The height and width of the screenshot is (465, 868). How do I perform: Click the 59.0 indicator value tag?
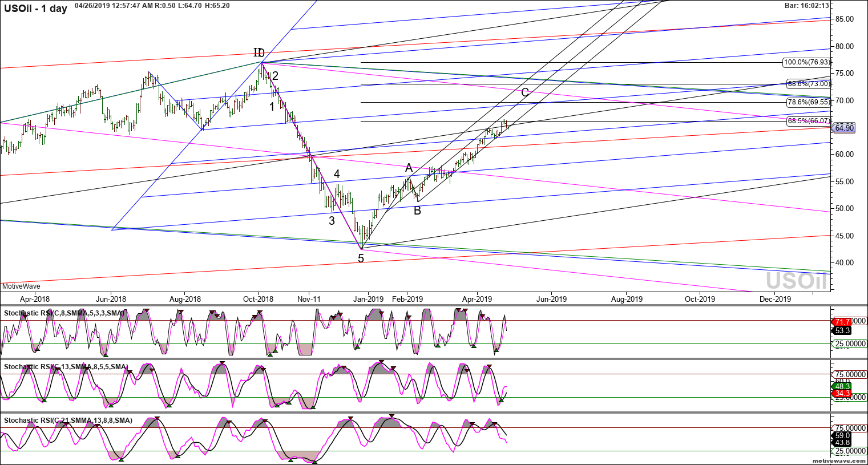pos(842,435)
